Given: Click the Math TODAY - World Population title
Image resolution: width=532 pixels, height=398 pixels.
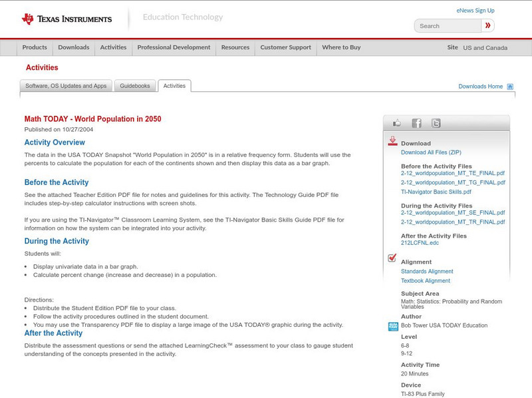Looking at the screenshot, I should pos(92,119).
